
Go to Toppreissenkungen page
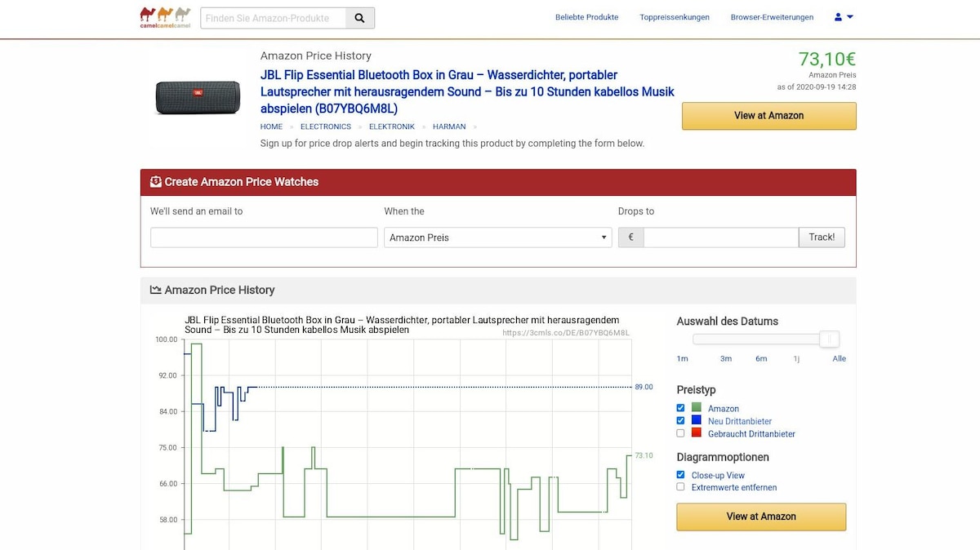tap(675, 17)
